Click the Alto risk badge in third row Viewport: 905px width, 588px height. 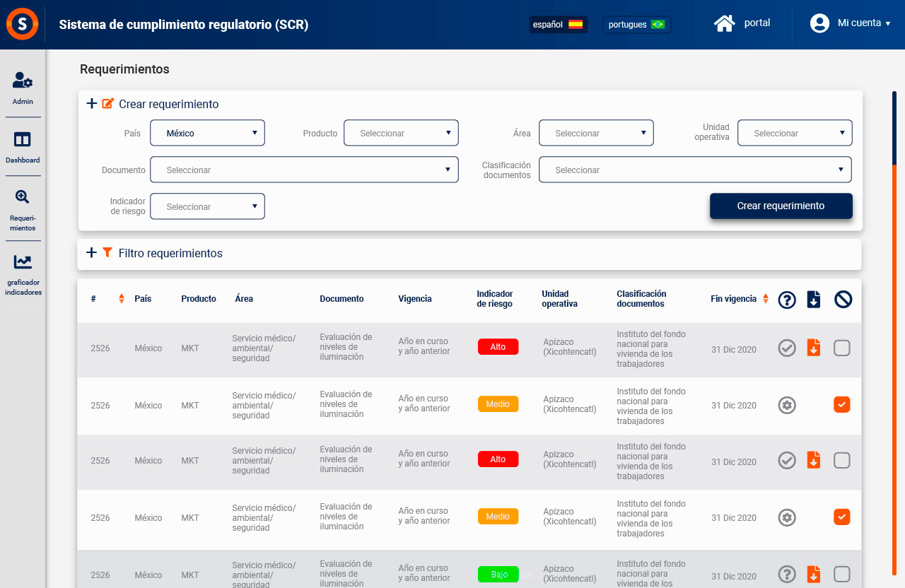(498, 459)
